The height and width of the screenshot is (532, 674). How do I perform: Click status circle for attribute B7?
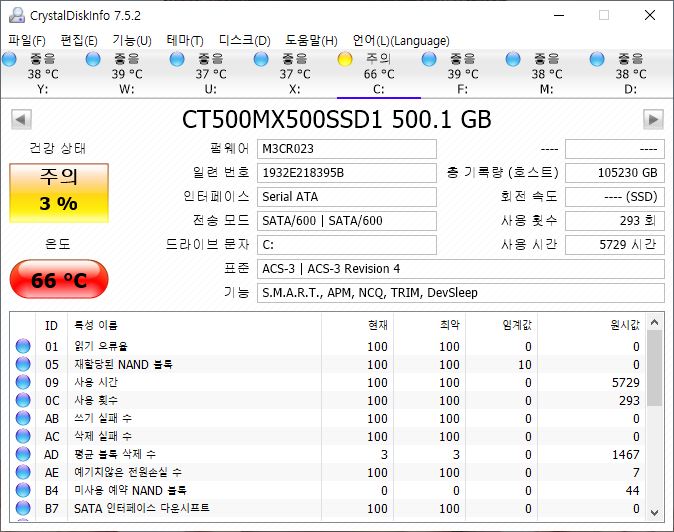point(23,508)
